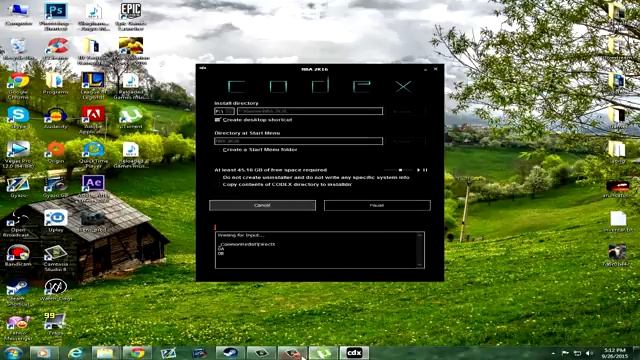Select QuickTime Player desktop shortcut
This screenshot has width=640, height=360.
tap(93, 155)
